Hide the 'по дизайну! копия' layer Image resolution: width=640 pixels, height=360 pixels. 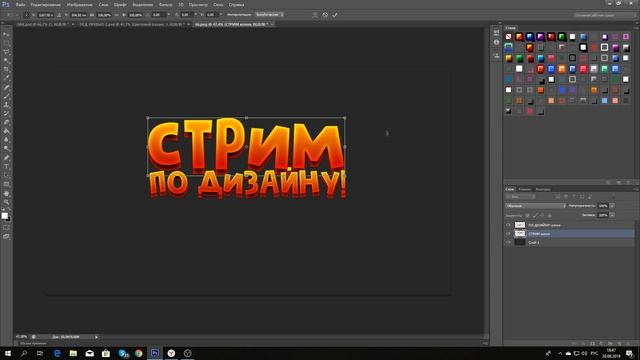click(x=508, y=225)
